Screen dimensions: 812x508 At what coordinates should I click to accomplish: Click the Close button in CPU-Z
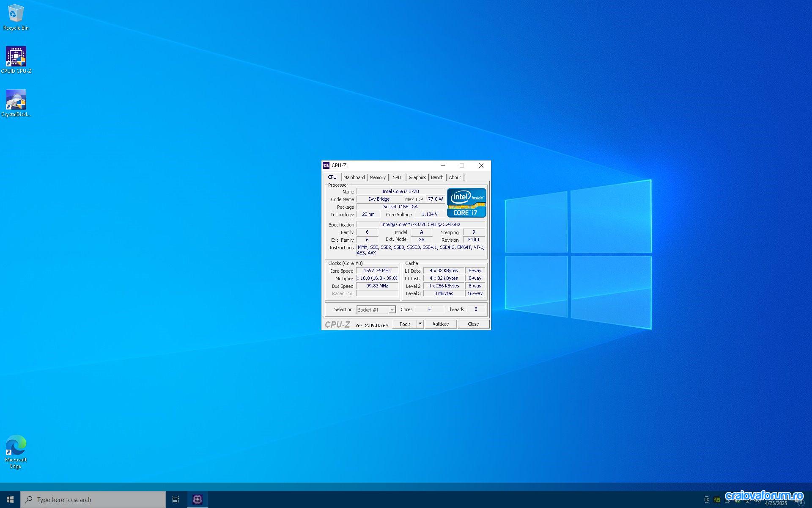click(x=473, y=324)
